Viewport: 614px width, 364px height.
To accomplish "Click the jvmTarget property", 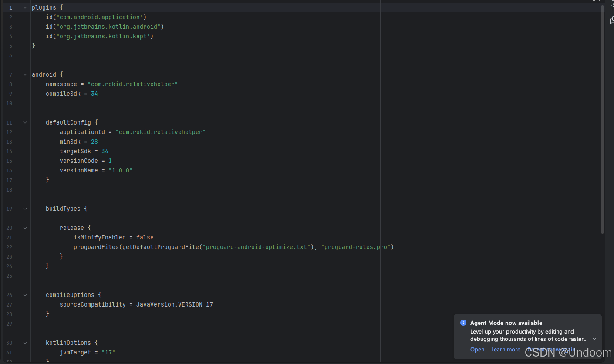I will point(75,352).
